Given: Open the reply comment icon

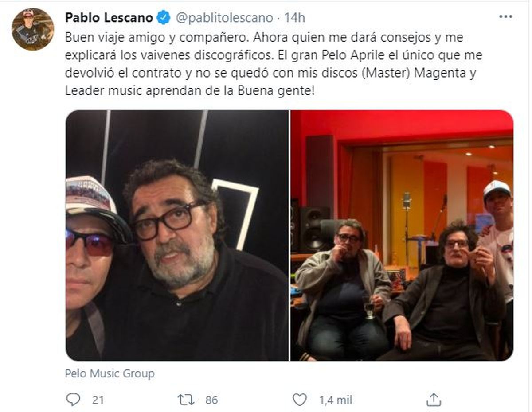Looking at the screenshot, I should point(73,400).
